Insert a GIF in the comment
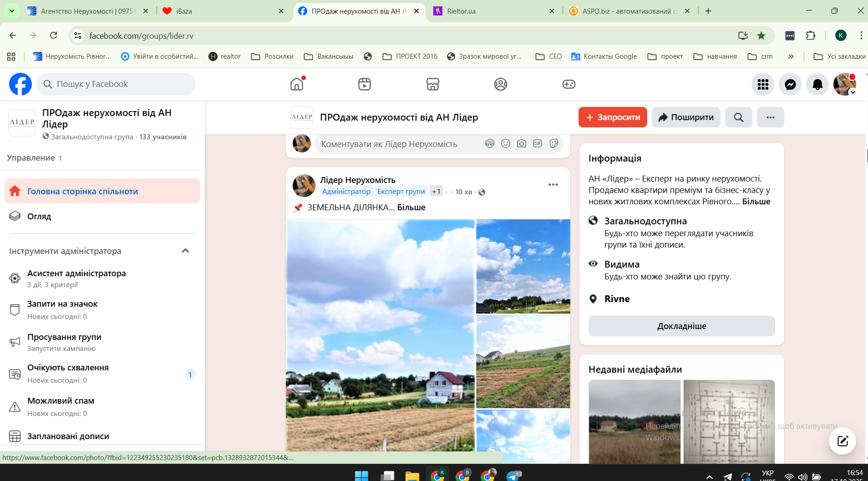 538,144
